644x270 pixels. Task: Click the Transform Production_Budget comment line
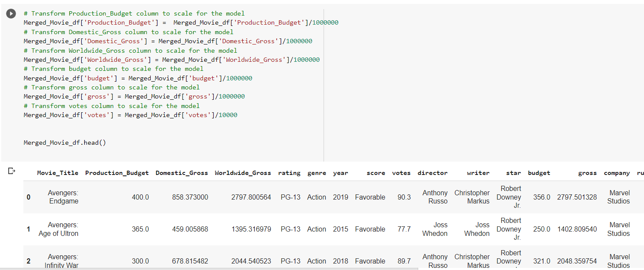click(134, 13)
